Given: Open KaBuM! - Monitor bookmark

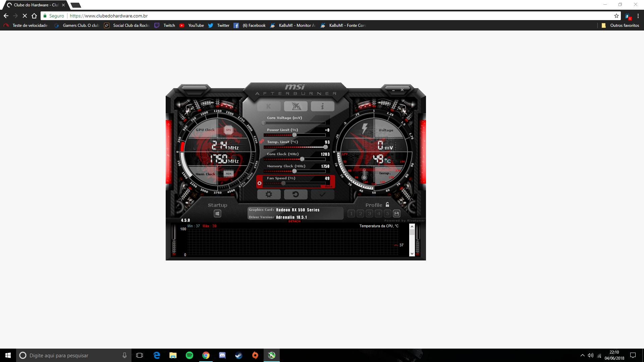Looking at the screenshot, I should pyautogui.click(x=293, y=25).
